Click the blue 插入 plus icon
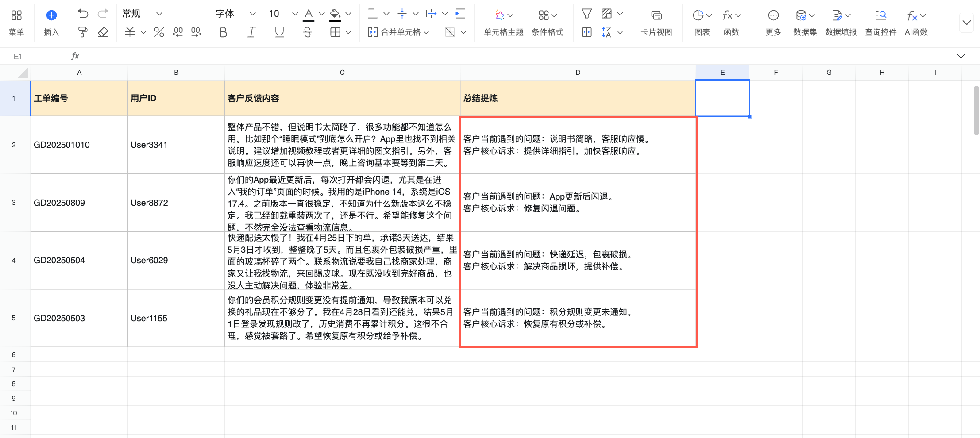 tap(51, 15)
